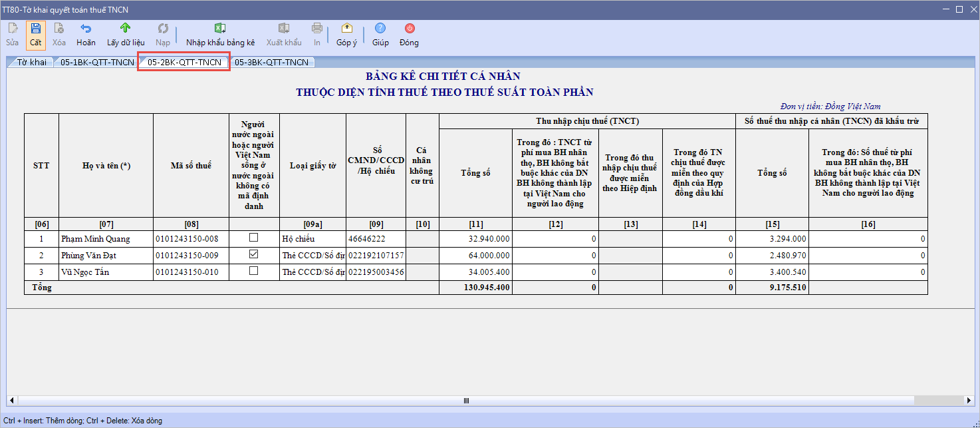Switch to 05-3BK-QTT-TNCN tab

[x=271, y=63]
